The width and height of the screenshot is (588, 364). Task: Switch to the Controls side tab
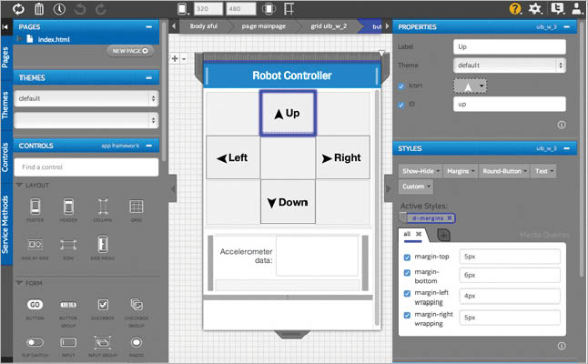(5, 157)
